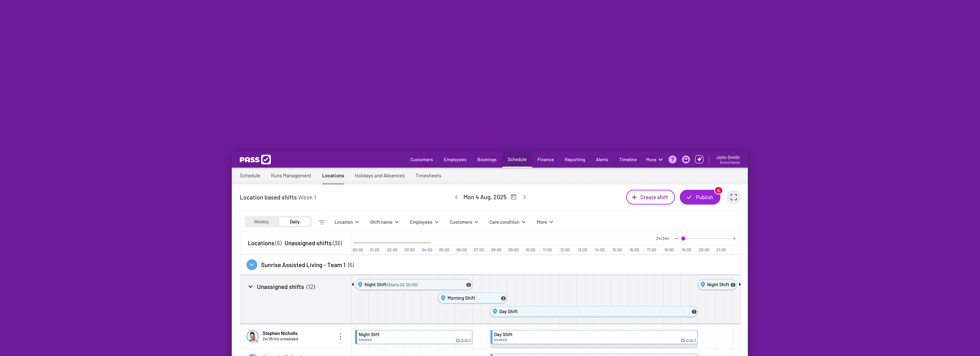Toggle fullscreen view icon
980x356 pixels.
pyautogui.click(x=733, y=197)
